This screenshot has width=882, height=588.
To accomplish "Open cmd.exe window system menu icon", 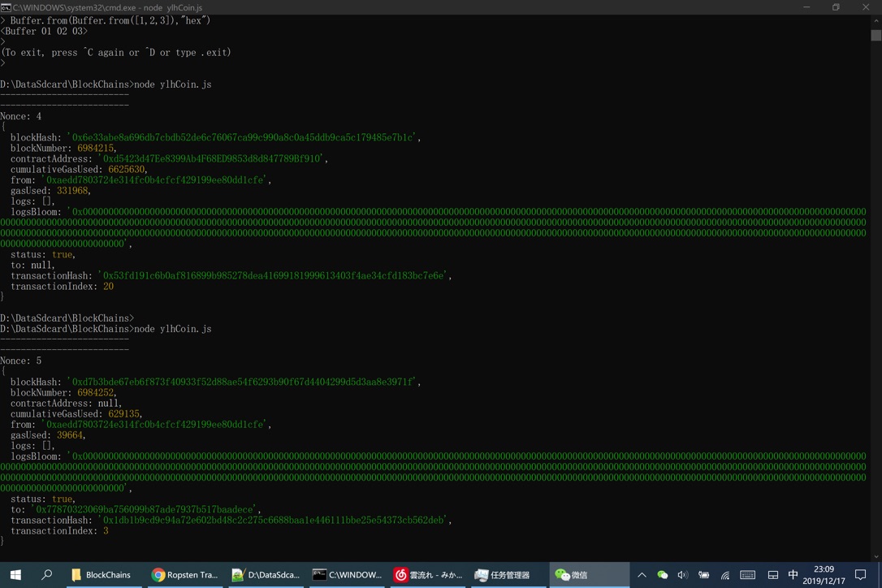I will pos(6,7).
